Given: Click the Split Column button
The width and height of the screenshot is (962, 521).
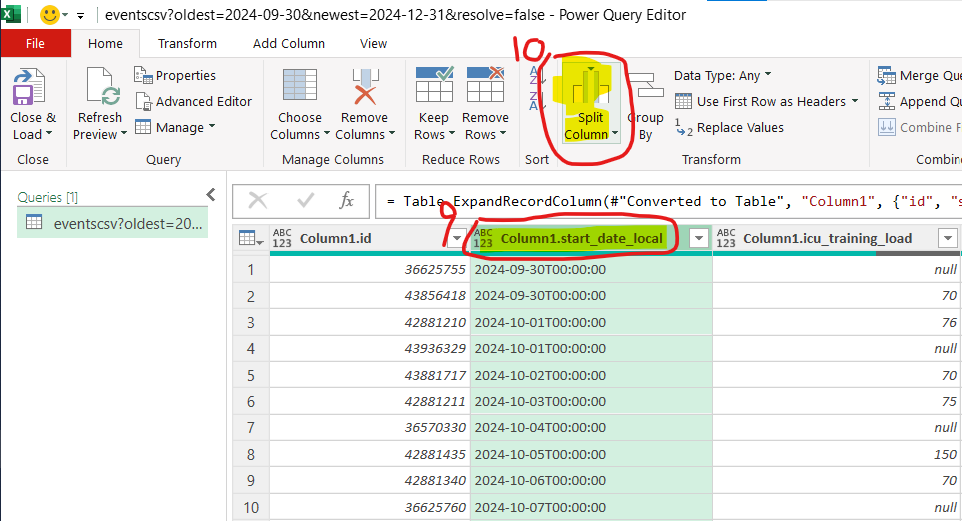Looking at the screenshot, I should (590, 104).
